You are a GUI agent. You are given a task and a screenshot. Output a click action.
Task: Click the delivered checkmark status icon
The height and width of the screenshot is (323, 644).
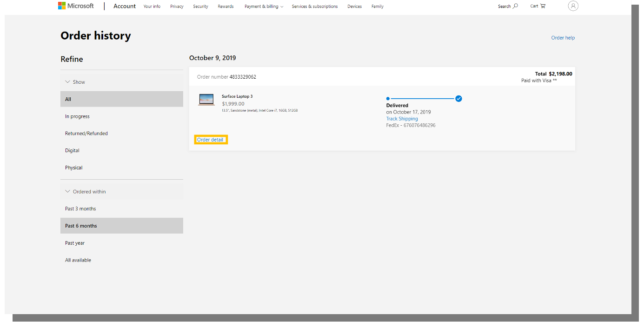[458, 99]
